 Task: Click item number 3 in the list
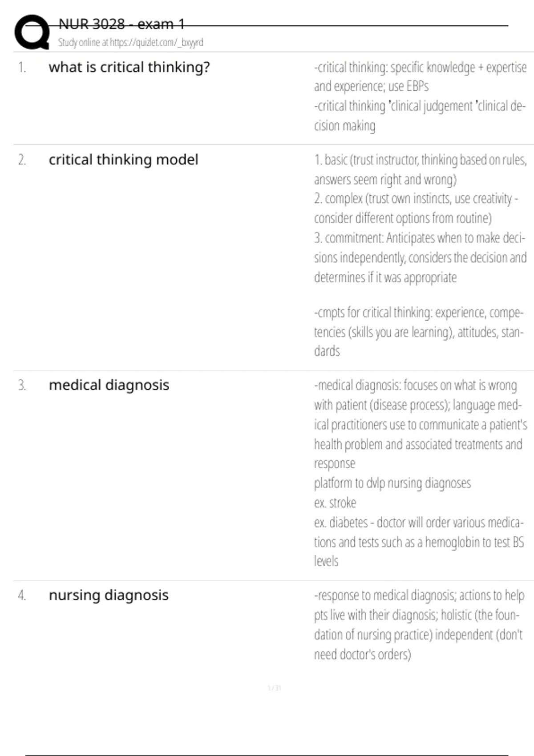(x=22, y=386)
